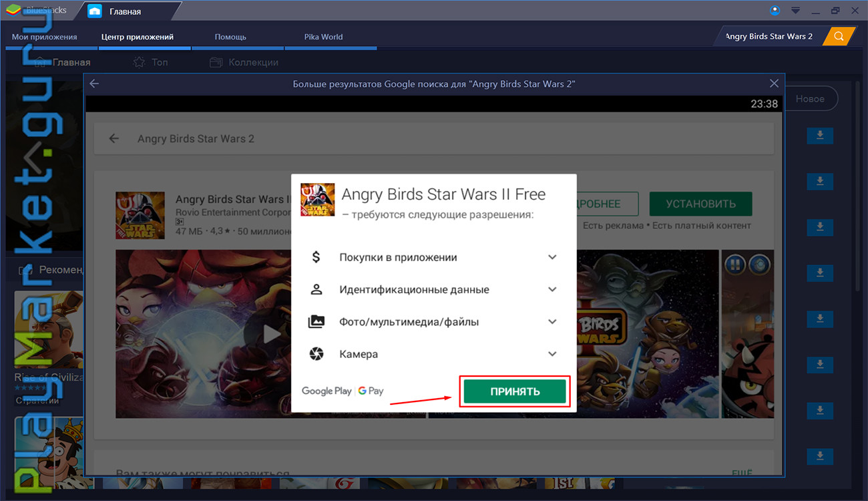Open the Помощь tab
The width and height of the screenshot is (868, 501).
[230, 37]
